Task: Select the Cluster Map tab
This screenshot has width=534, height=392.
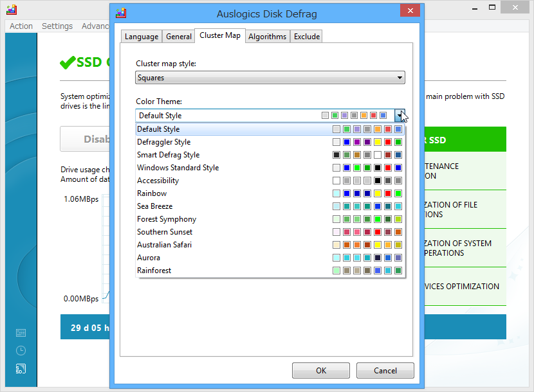Action: pyautogui.click(x=220, y=35)
